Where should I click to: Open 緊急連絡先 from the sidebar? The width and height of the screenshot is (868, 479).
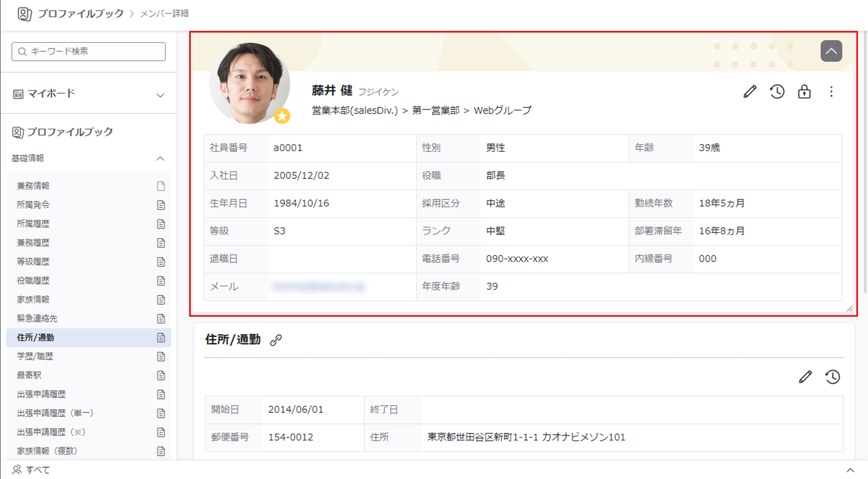click(x=37, y=318)
